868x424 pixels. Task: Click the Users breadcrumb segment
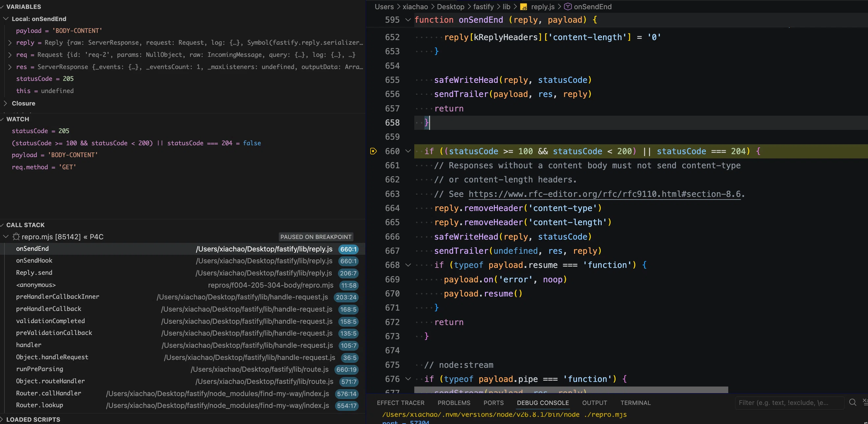(384, 7)
